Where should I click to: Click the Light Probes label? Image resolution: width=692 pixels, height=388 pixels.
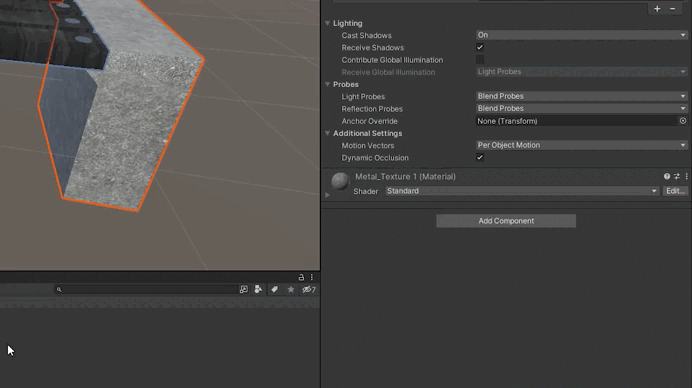(363, 96)
